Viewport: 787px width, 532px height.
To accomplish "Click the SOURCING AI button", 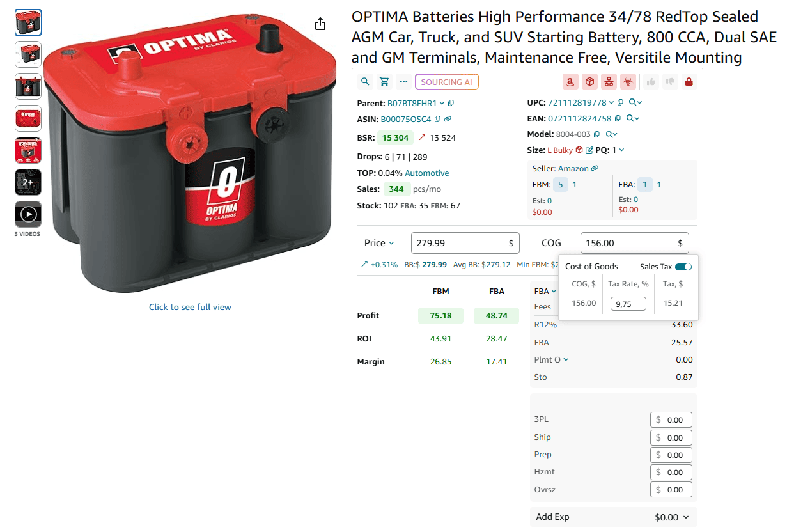I will pyautogui.click(x=446, y=82).
